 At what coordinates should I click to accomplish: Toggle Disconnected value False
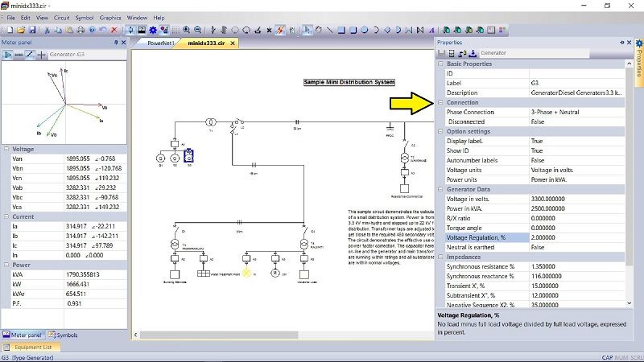click(576, 122)
